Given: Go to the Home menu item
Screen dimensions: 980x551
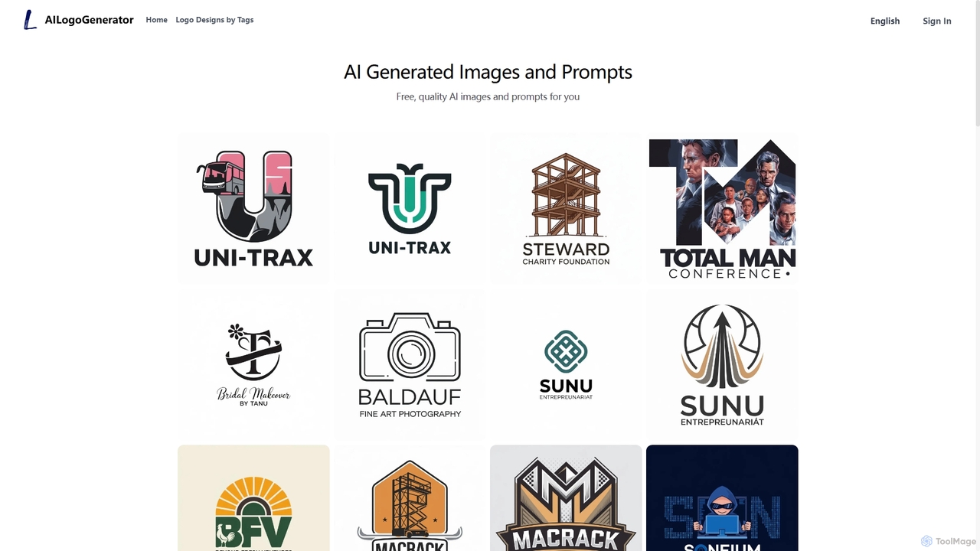Looking at the screenshot, I should tap(157, 20).
